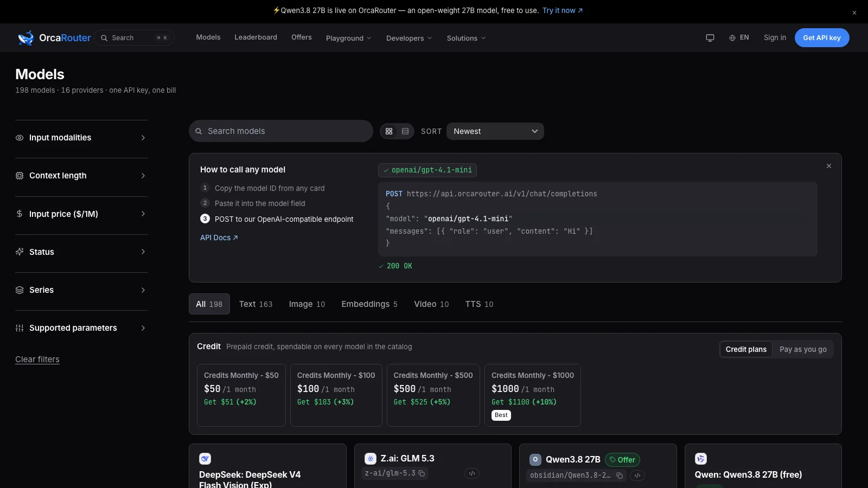Screen dimensions: 868x488
Task: Expand the Status filter section
Action: click(81, 252)
